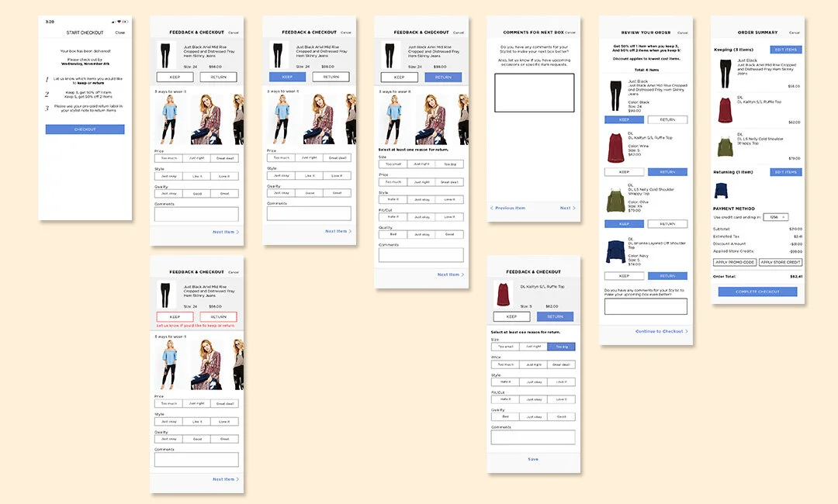Click blue RETURN on Ruffle Top feedback screen
This screenshot has height=504, width=838.
tap(556, 316)
